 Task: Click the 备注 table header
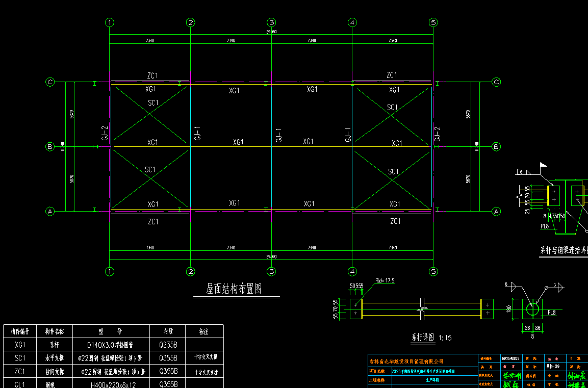tap(204, 331)
